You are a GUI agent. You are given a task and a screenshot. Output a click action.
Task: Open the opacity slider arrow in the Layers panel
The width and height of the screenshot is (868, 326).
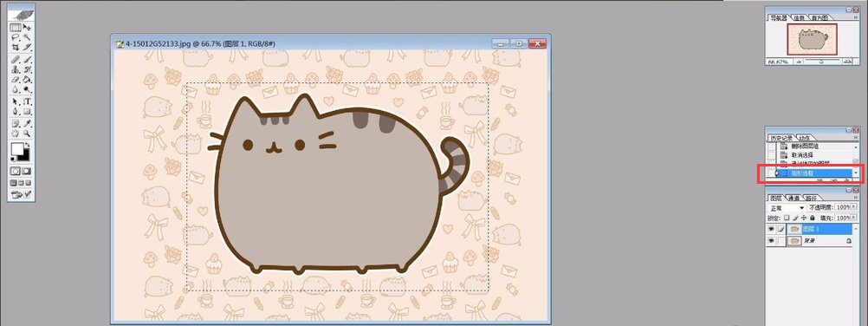(x=853, y=207)
